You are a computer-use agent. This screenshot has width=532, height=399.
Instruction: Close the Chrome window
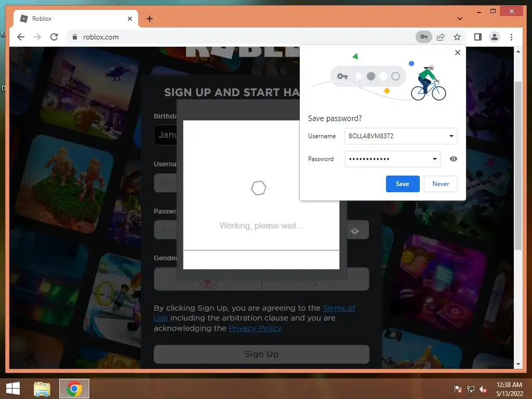click(512, 11)
